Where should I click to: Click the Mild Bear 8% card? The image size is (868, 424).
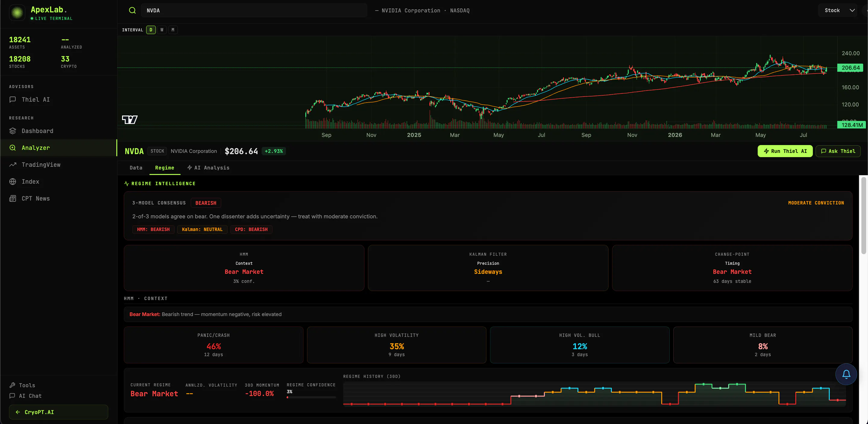[x=763, y=345]
